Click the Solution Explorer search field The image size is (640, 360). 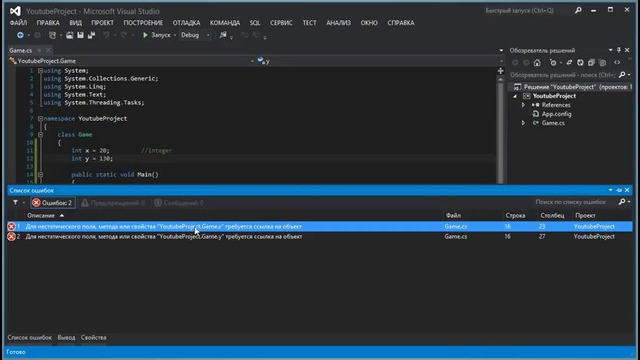(x=563, y=75)
